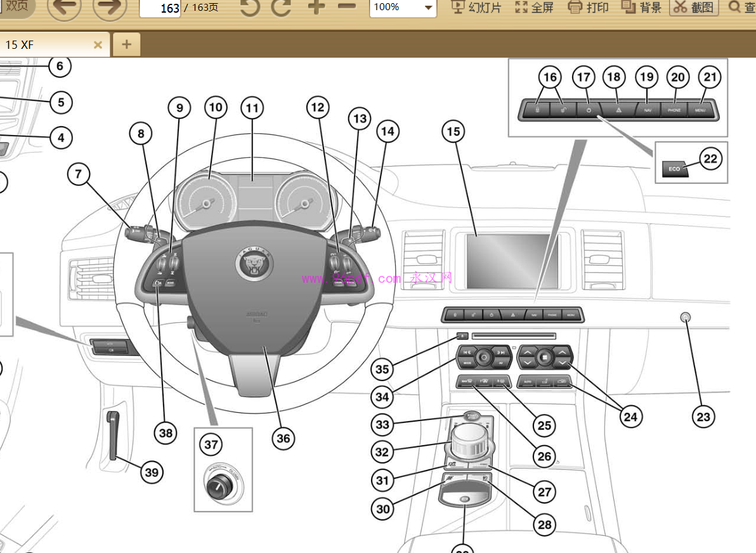Rotate the page clockwise
Screen dimensions: 756x553
281,8
